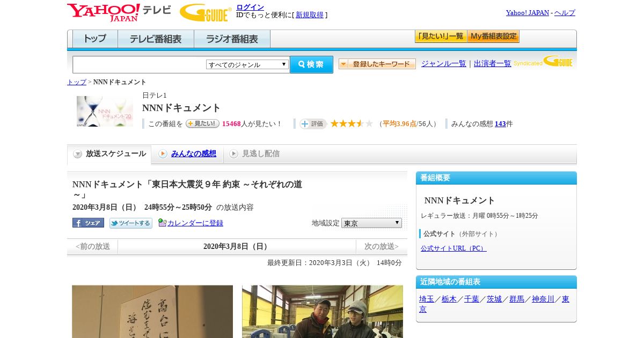Open the 千葉 regional listing link
The width and height of the screenshot is (644, 338).
coord(472,299)
